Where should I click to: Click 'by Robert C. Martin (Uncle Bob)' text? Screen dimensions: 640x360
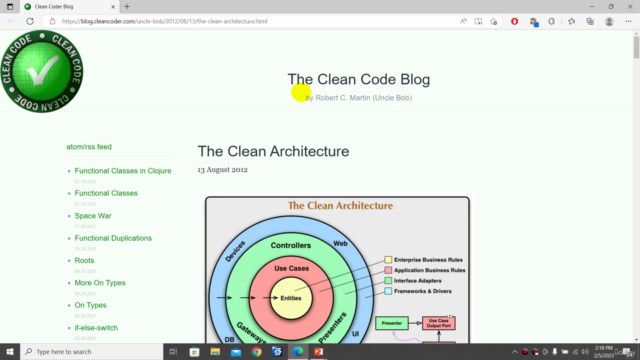pyautogui.click(x=358, y=98)
